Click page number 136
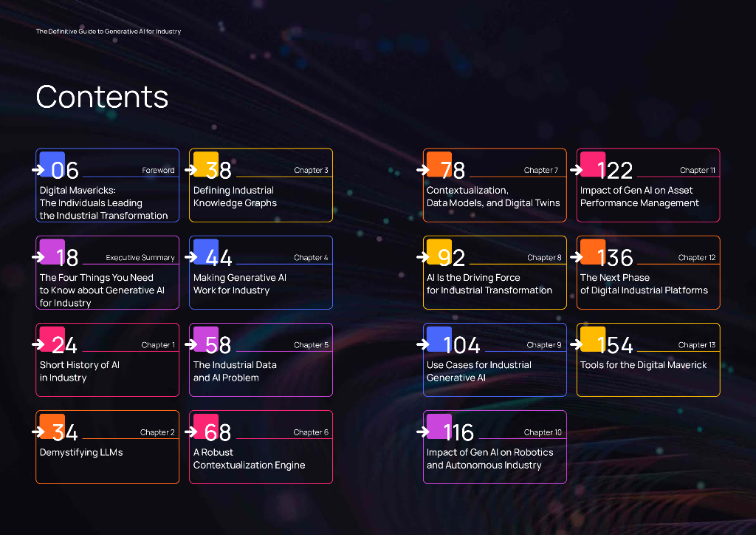 pos(615,258)
